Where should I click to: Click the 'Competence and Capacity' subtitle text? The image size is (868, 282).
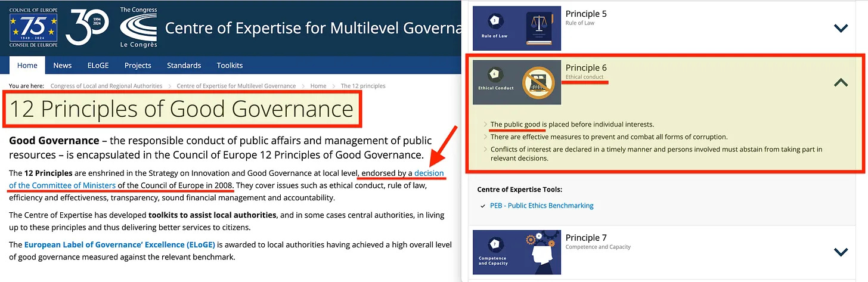point(598,247)
